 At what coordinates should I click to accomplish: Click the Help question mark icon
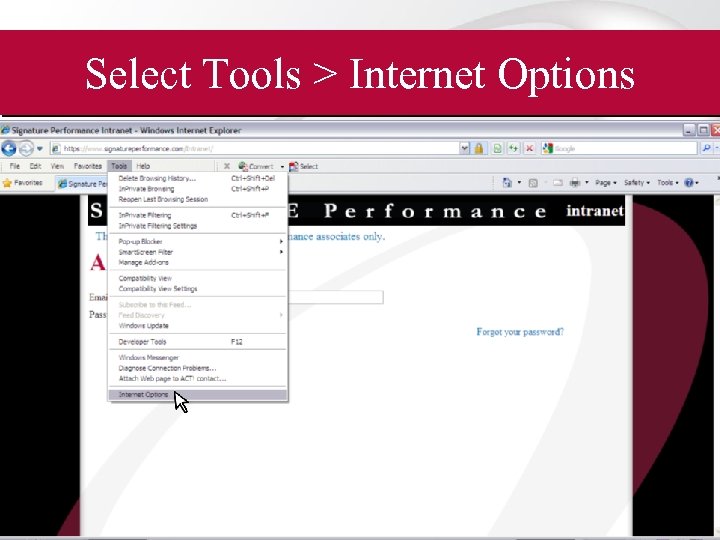[689, 183]
